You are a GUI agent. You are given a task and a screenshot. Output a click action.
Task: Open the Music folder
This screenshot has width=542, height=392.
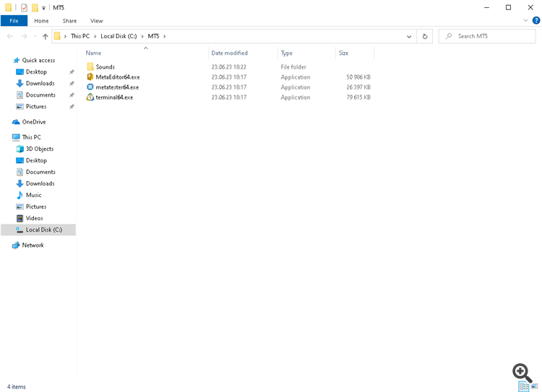point(33,195)
